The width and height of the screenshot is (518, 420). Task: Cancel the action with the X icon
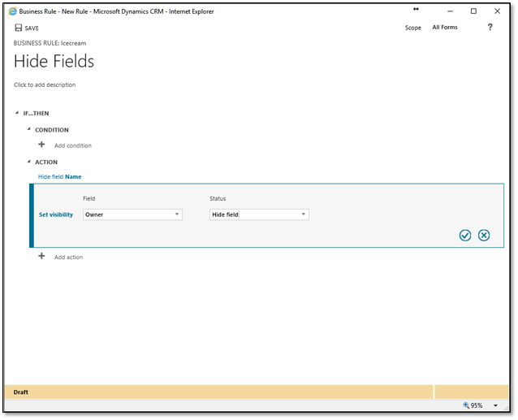(484, 235)
